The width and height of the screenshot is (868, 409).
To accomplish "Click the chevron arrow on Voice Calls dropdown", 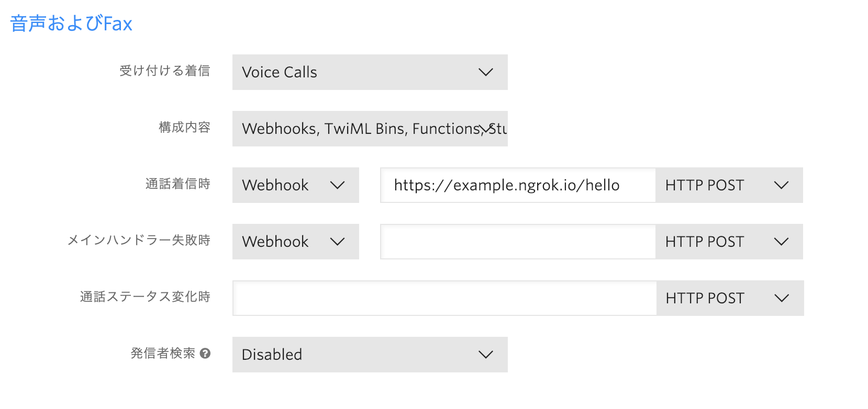I will 486,72.
